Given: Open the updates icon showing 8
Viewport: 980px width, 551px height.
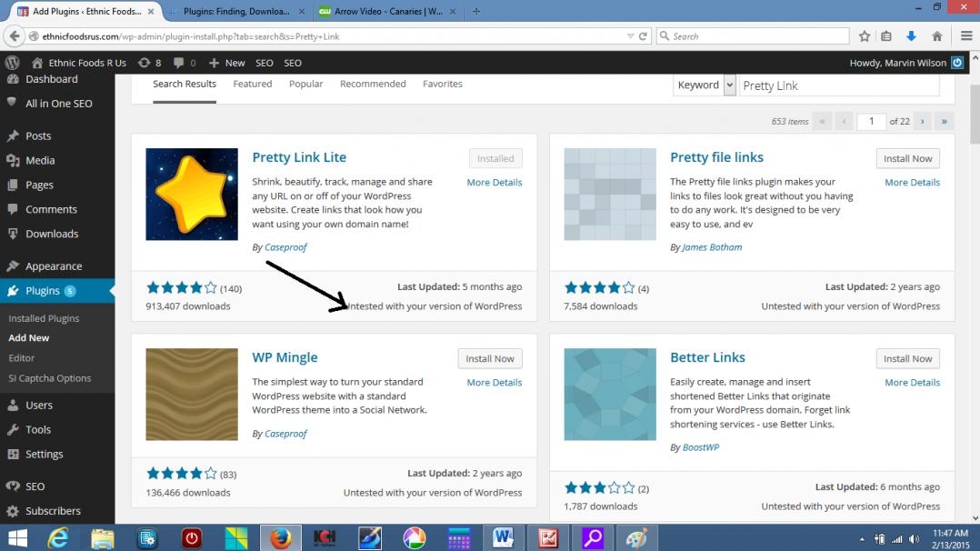Looking at the screenshot, I should [x=149, y=63].
